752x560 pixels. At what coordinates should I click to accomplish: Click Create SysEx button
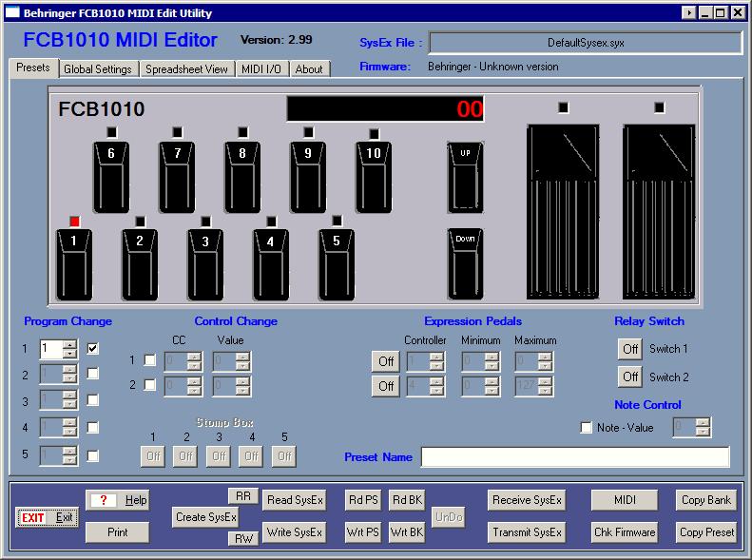(205, 517)
